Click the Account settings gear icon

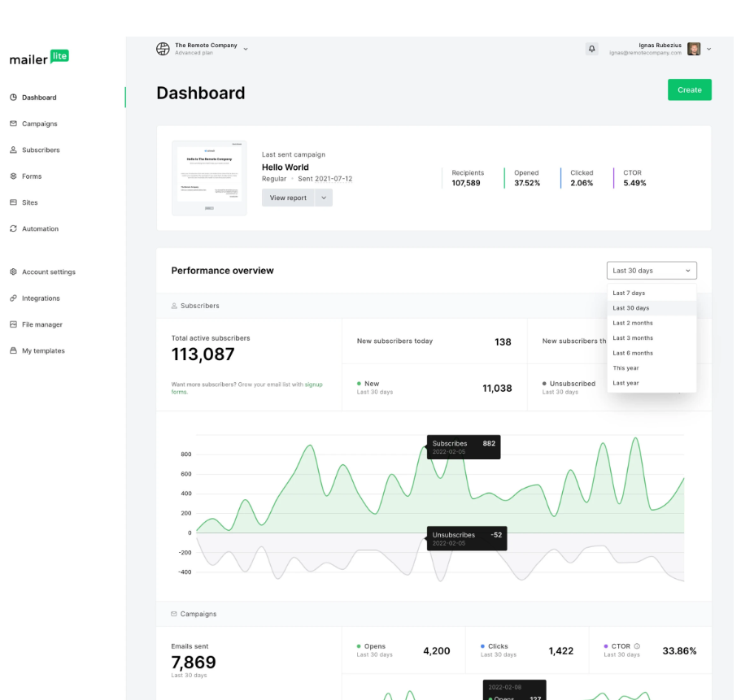tap(13, 272)
